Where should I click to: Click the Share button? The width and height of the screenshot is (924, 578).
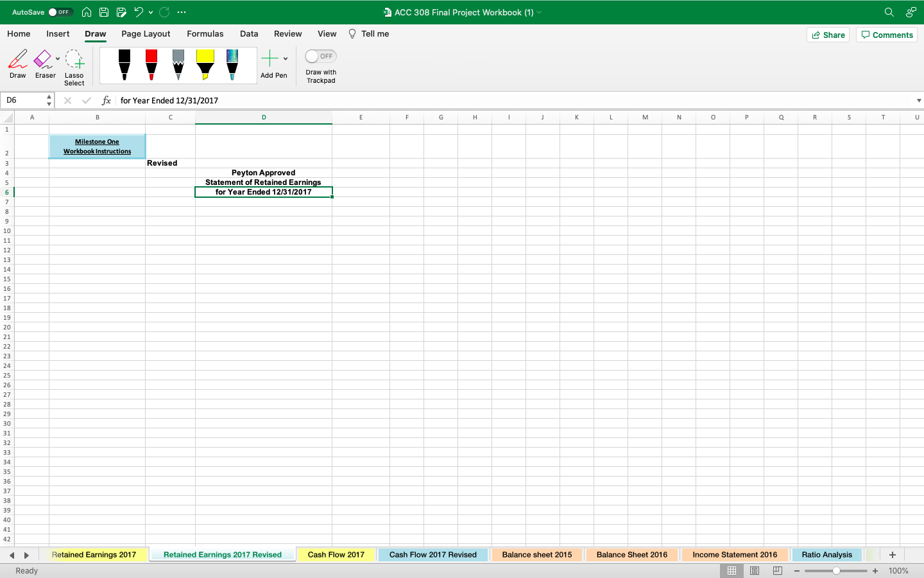pyautogui.click(x=828, y=35)
